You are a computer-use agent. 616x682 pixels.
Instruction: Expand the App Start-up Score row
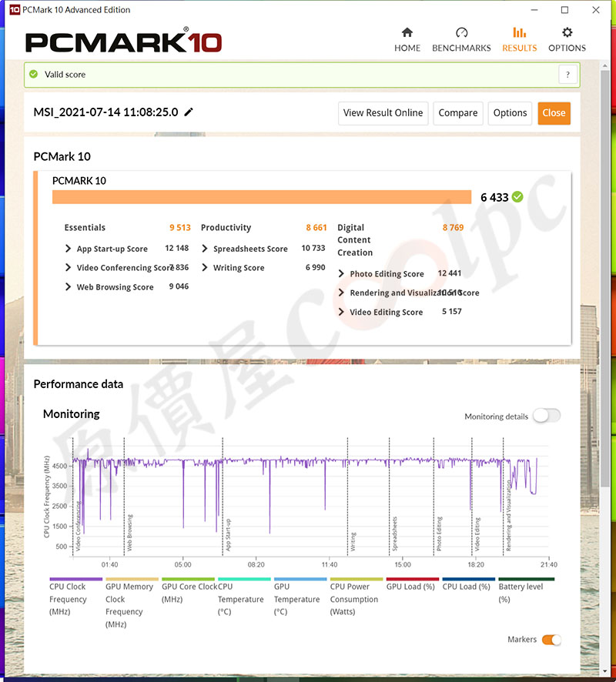click(68, 249)
